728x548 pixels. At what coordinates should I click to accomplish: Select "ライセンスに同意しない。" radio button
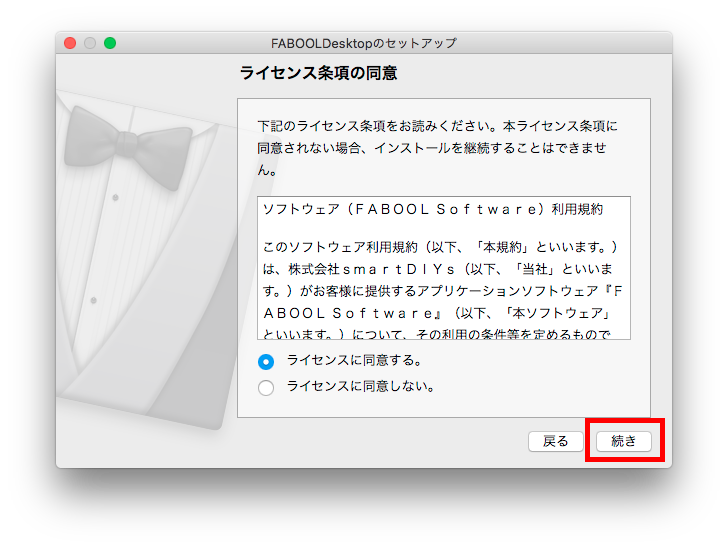(266, 387)
